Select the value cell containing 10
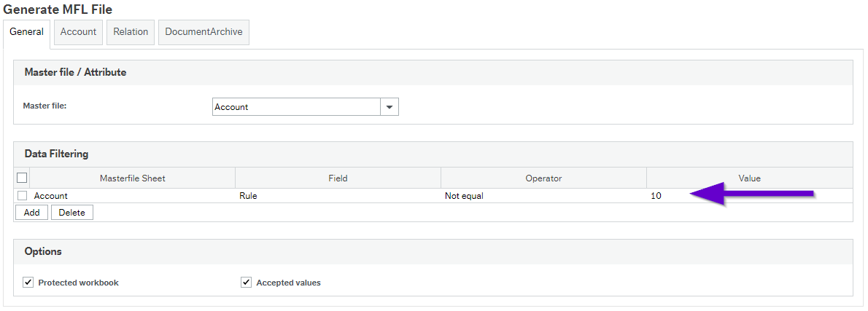Viewport: 868px width, 311px height. point(750,195)
